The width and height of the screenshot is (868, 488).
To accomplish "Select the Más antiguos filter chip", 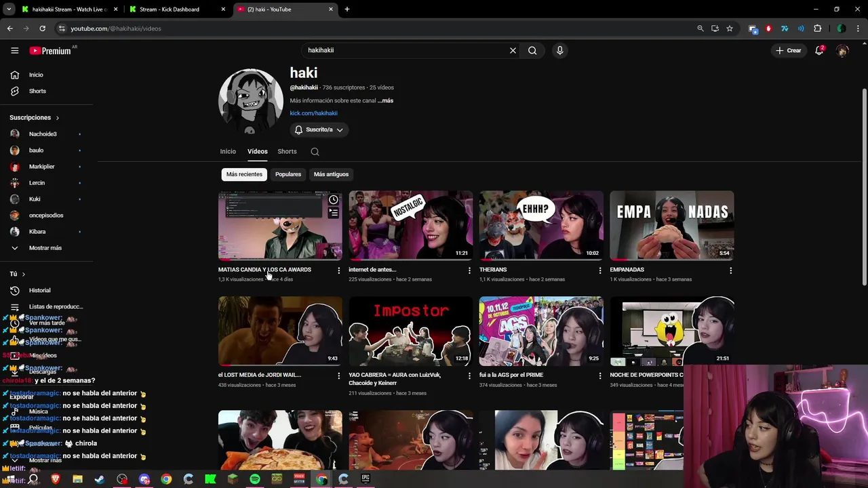I will pos(331,174).
